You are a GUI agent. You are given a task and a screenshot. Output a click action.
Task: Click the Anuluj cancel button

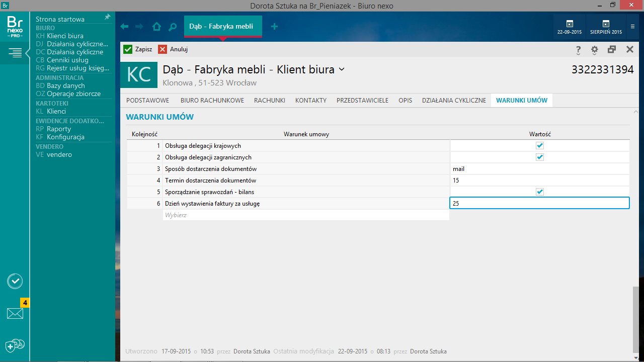click(x=173, y=49)
